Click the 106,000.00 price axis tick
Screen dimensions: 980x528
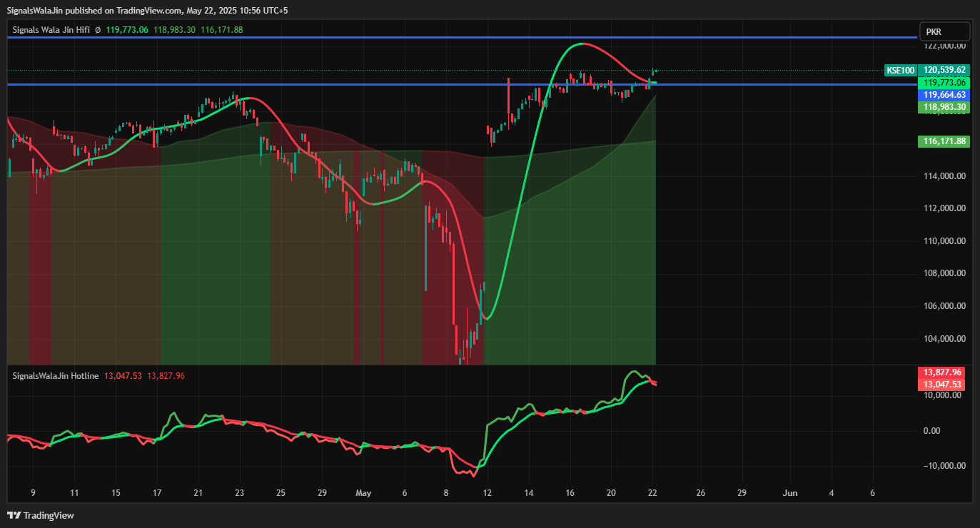coord(944,306)
